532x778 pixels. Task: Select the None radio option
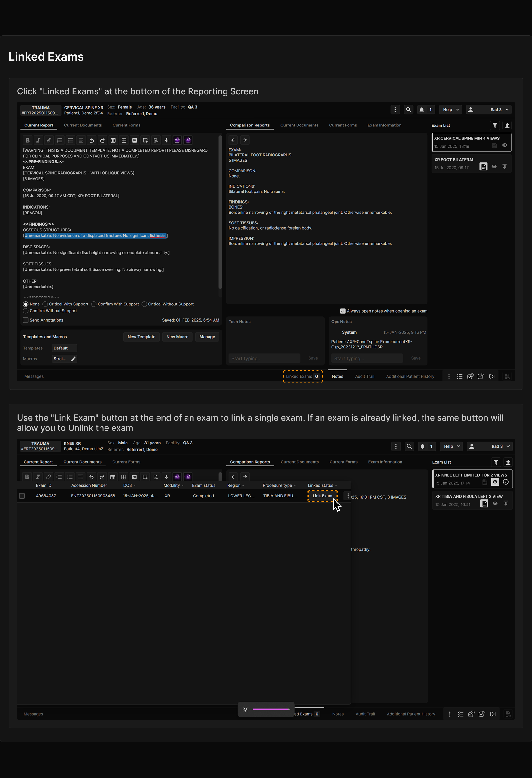26,304
